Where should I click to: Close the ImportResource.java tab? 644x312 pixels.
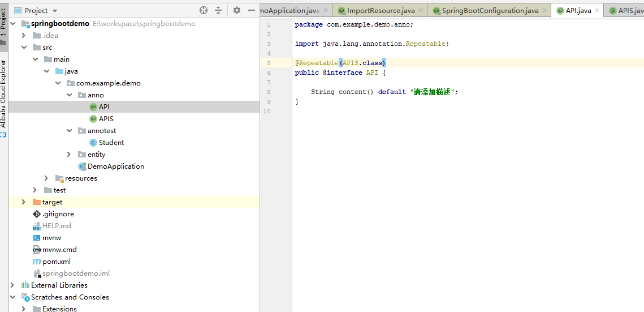coord(421,11)
